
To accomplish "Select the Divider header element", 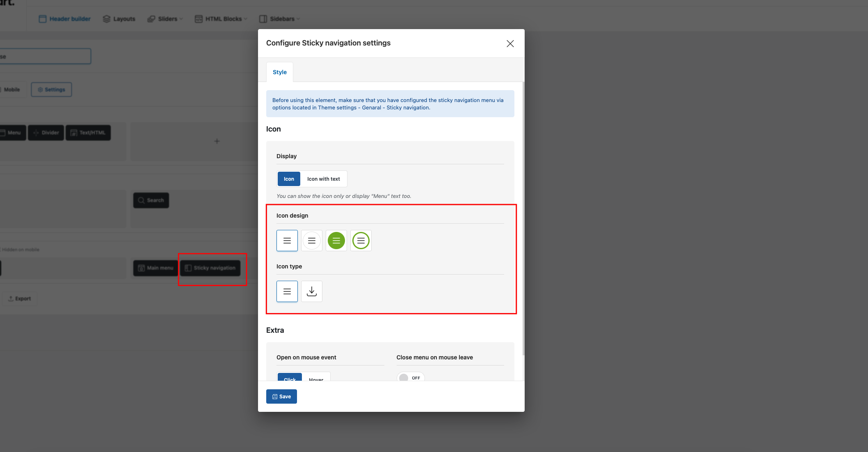I will [x=46, y=133].
